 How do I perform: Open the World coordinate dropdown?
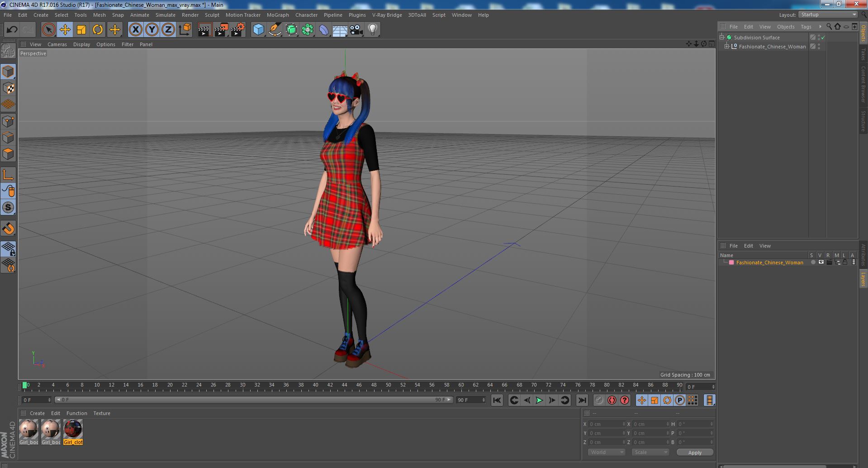tap(607, 452)
